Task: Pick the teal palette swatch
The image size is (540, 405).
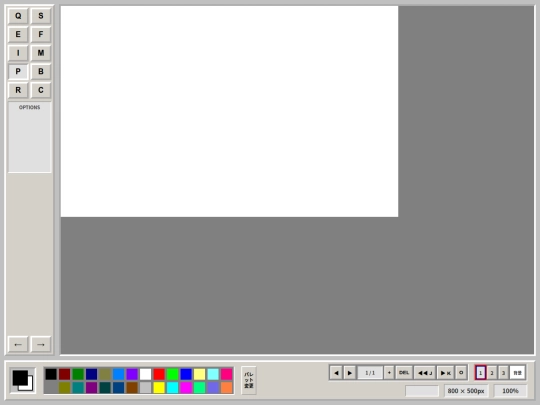Action: point(78,387)
